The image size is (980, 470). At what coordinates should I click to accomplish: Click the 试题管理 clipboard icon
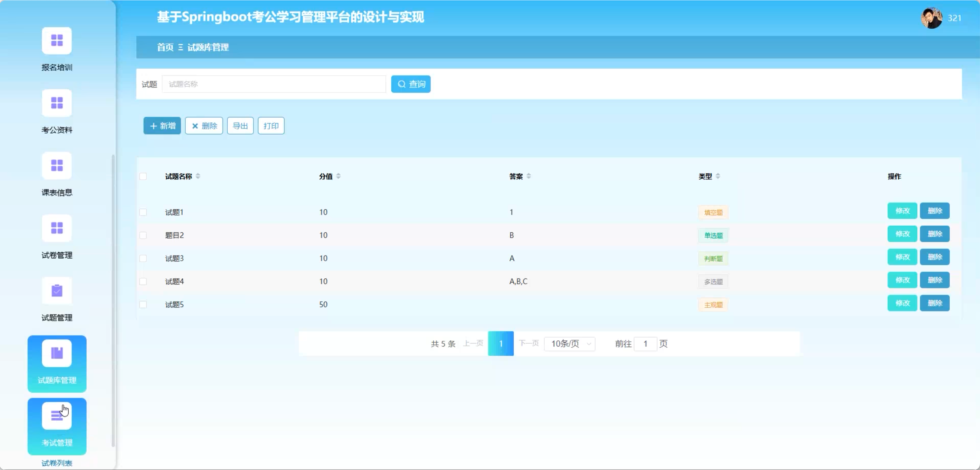tap(57, 291)
